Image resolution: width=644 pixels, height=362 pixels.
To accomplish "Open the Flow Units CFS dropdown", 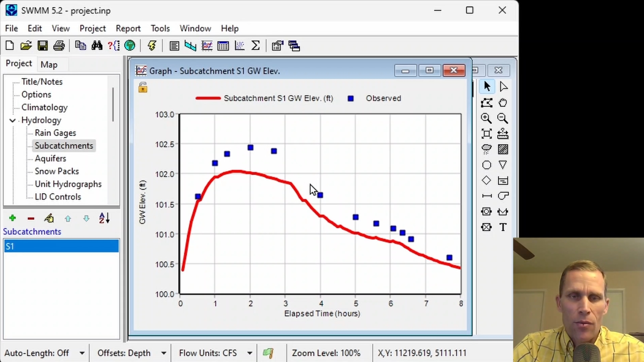I will pos(250,353).
